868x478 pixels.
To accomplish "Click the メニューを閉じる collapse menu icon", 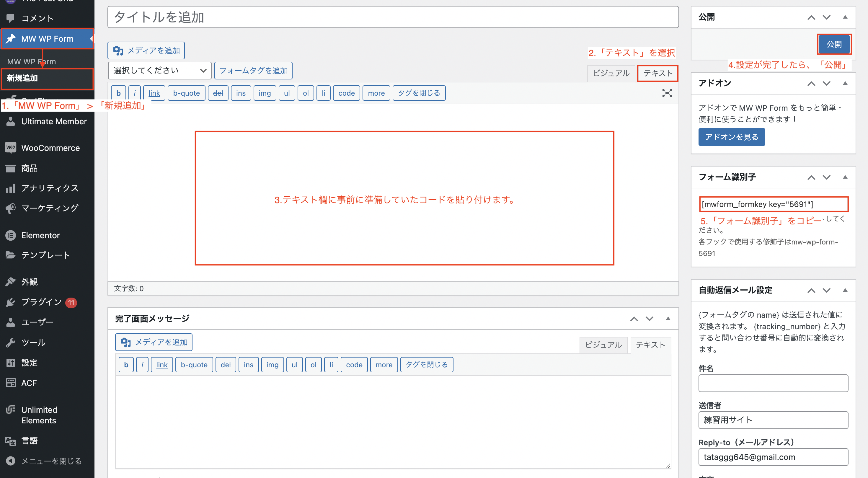I will tap(10, 461).
